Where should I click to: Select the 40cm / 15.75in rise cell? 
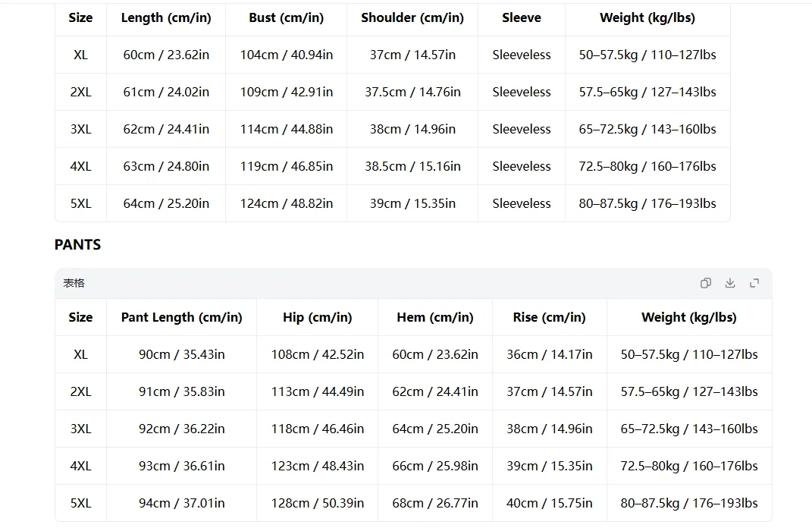point(550,503)
